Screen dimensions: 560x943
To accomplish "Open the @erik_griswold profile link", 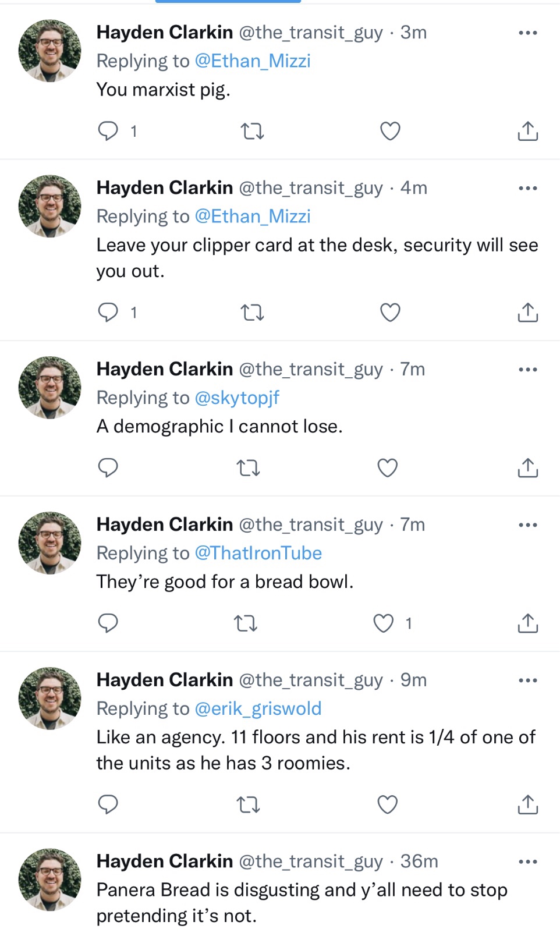I will [258, 708].
